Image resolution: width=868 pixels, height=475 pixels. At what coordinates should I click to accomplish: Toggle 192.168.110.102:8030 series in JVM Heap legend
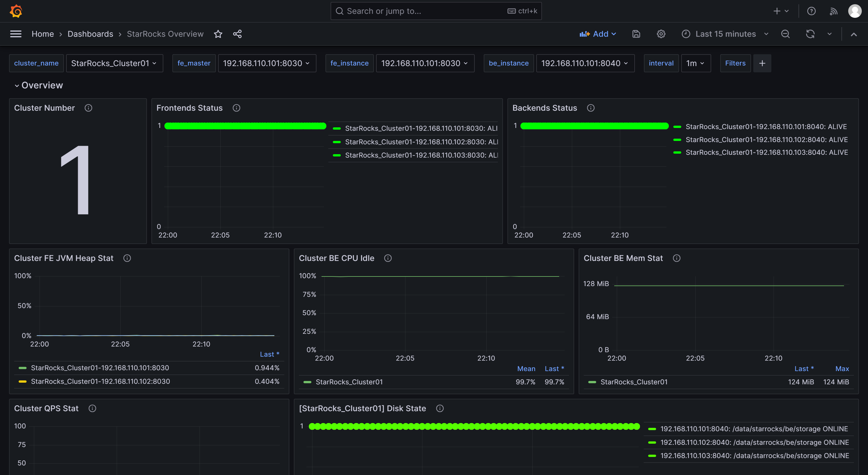pyautogui.click(x=100, y=381)
